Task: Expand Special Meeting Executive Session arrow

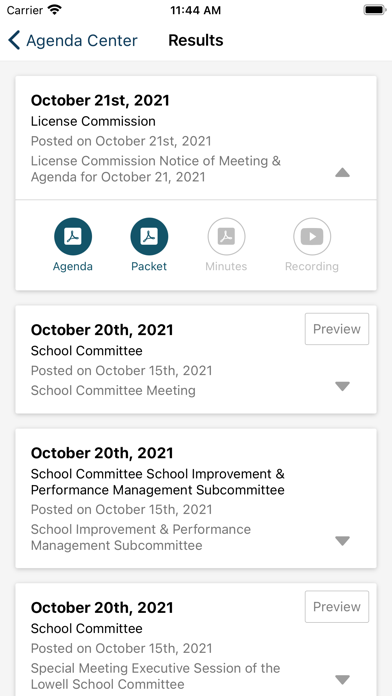Action: 342,680
